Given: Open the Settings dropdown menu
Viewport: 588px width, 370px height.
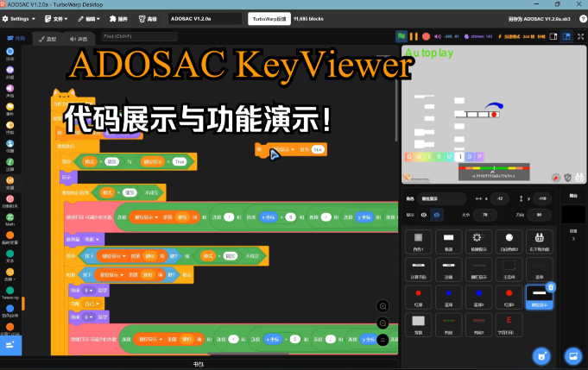Looking at the screenshot, I should coord(20,17).
